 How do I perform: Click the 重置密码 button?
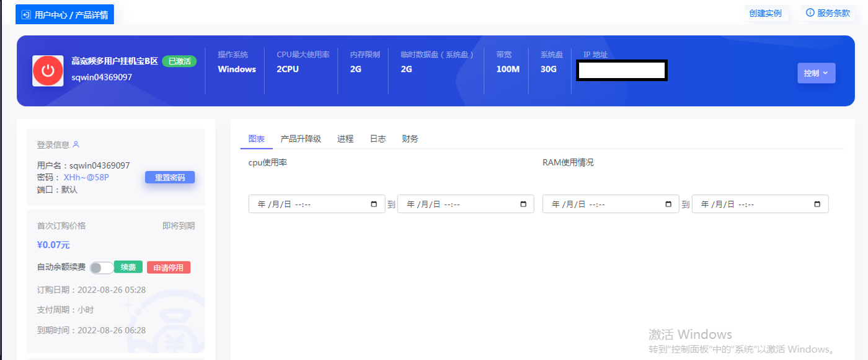tap(170, 178)
